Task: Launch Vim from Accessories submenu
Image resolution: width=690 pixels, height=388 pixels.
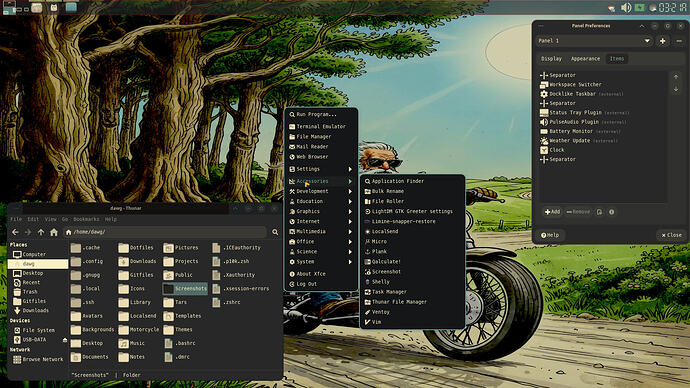Action: click(x=412, y=322)
